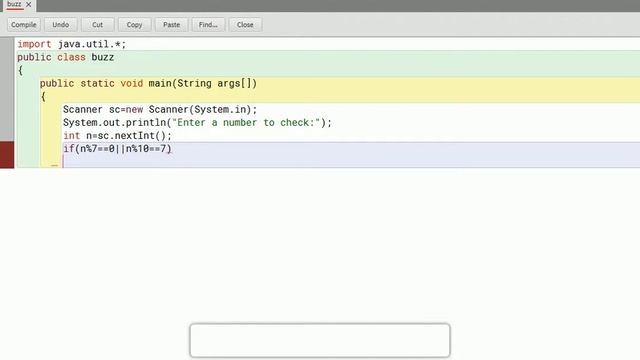
Task: Click the red breakpoint margin marker
Action: 7,154
